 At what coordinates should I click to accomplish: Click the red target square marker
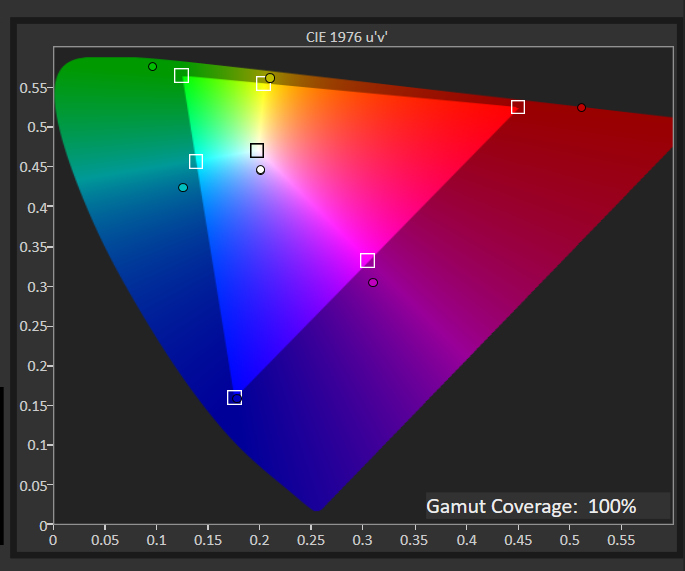[x=518, y=107]
